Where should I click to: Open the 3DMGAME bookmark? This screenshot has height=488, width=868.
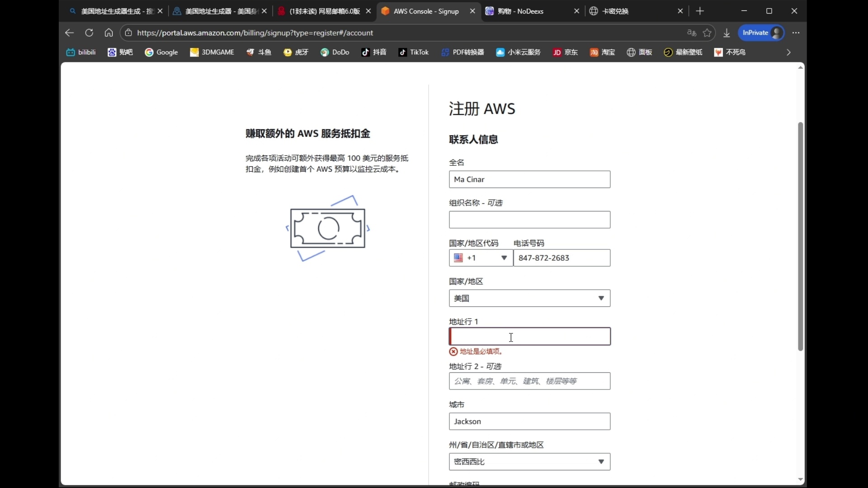(x=212, y=52)
